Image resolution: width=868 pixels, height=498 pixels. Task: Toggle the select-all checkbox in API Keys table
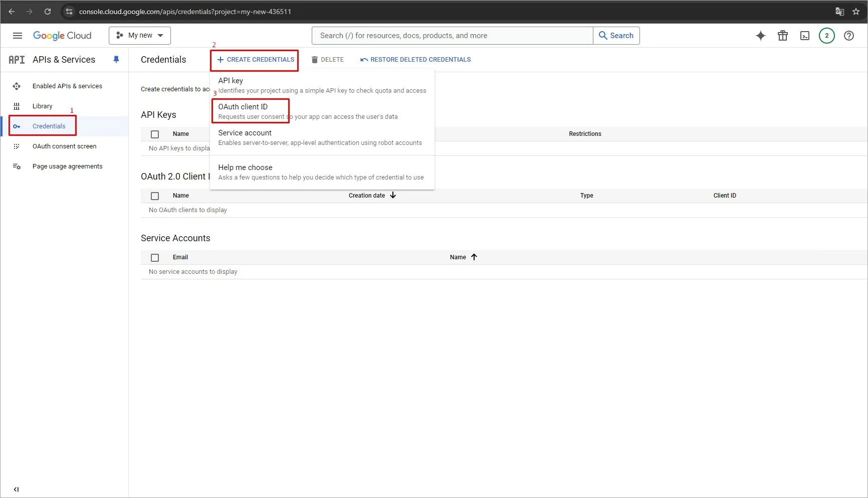pyautogui.click(x=155, y=134)
